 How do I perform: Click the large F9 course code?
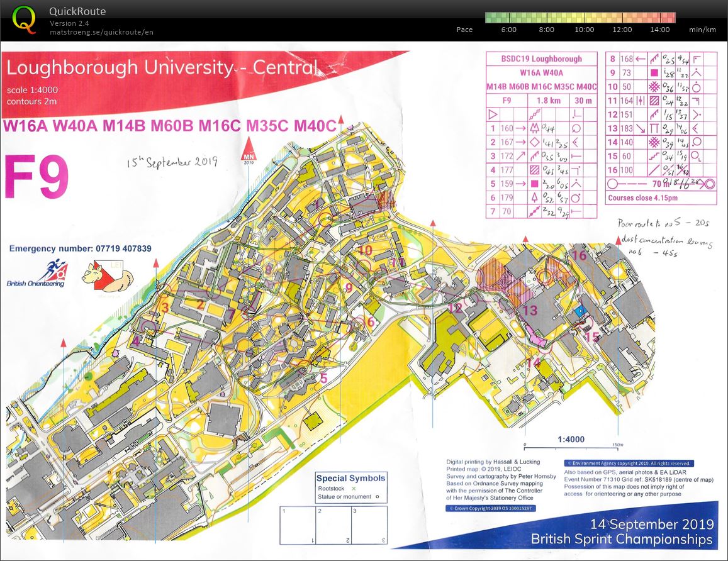[36, 176]
